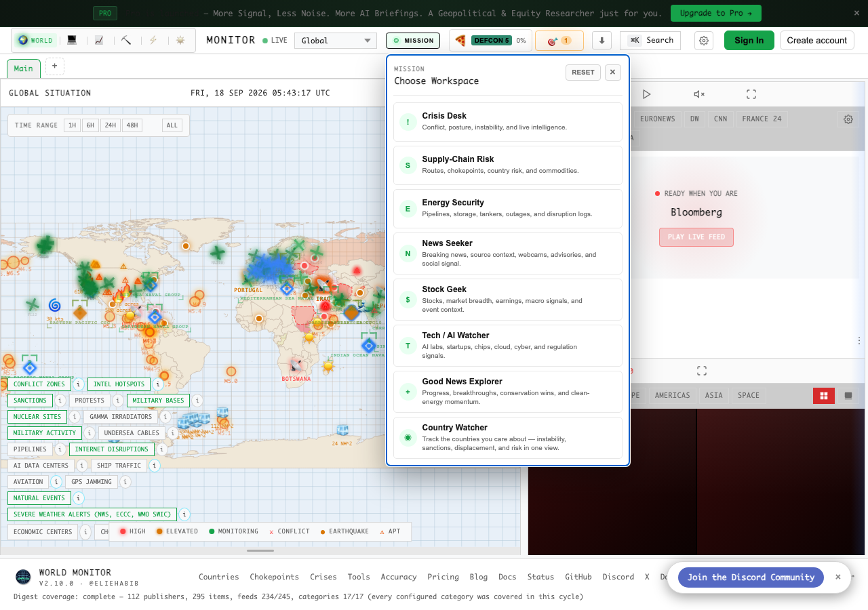The width and height of the screenshot is (868, 610).
Task: Click the Upgrade to Pro button
Action: tap(716, 13)
